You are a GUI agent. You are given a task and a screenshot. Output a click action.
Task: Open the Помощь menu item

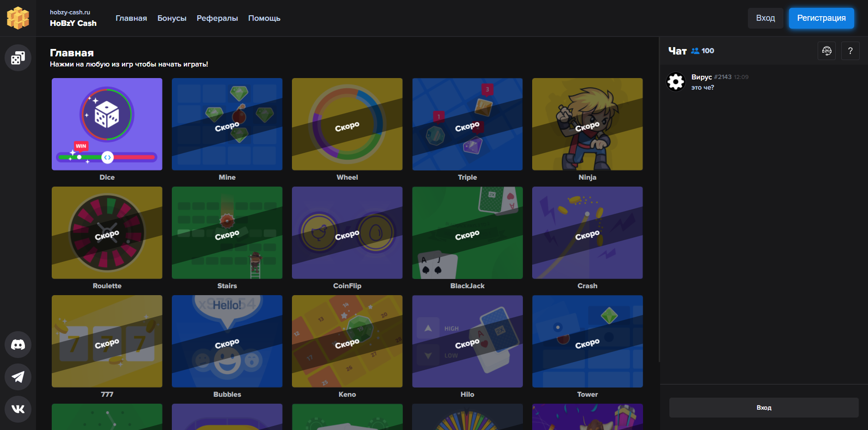click(x=264, y=18)
